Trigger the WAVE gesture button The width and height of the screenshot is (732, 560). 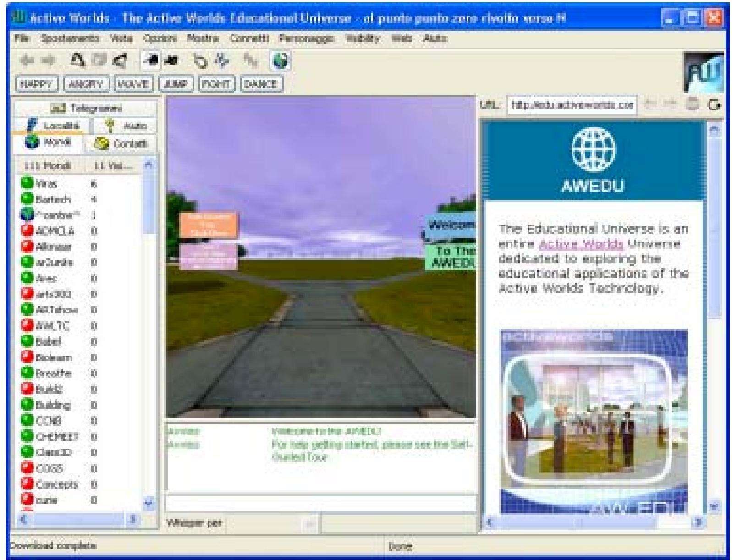(133, 84)
